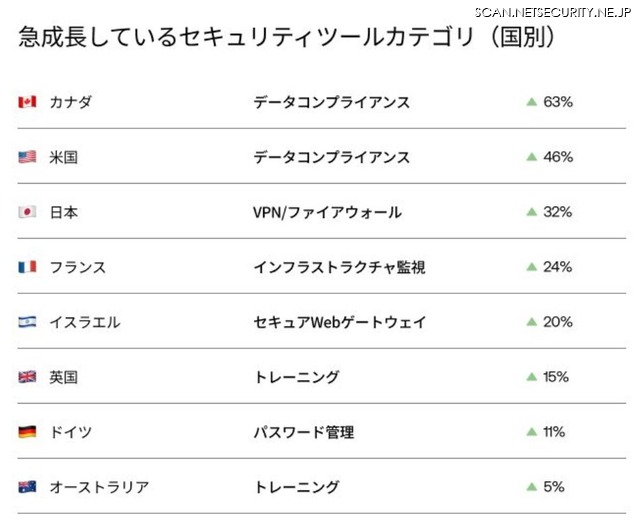The image size is (640, 524).
Task: Click セキュアWebゲートウェイ category text
Action: click(339, 322)
